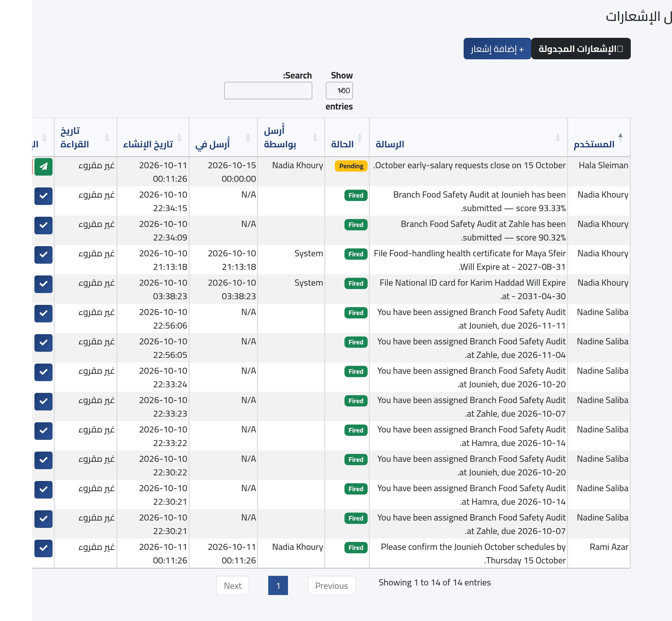Sort table by أرسل في column
Screen dimensions: 672x621
(223, 138)
